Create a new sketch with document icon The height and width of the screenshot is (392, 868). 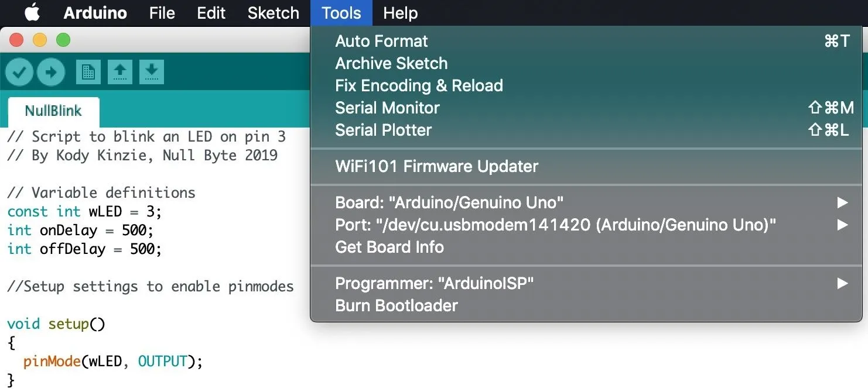point(88,72)
